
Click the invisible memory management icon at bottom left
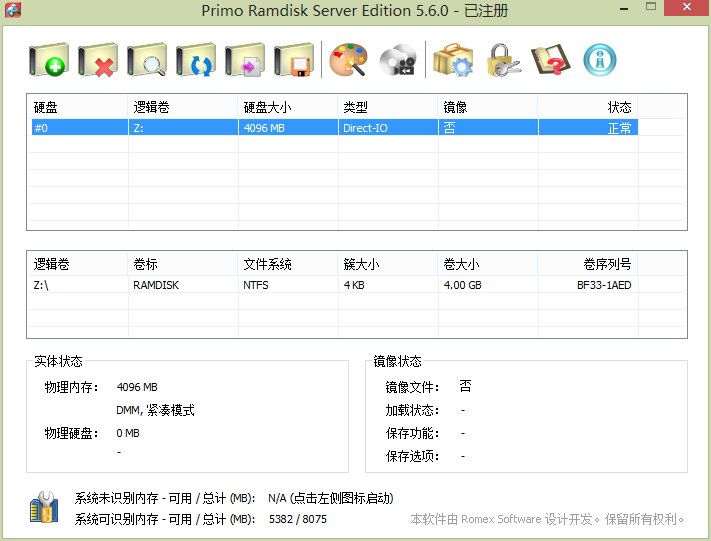coord(44,507)
